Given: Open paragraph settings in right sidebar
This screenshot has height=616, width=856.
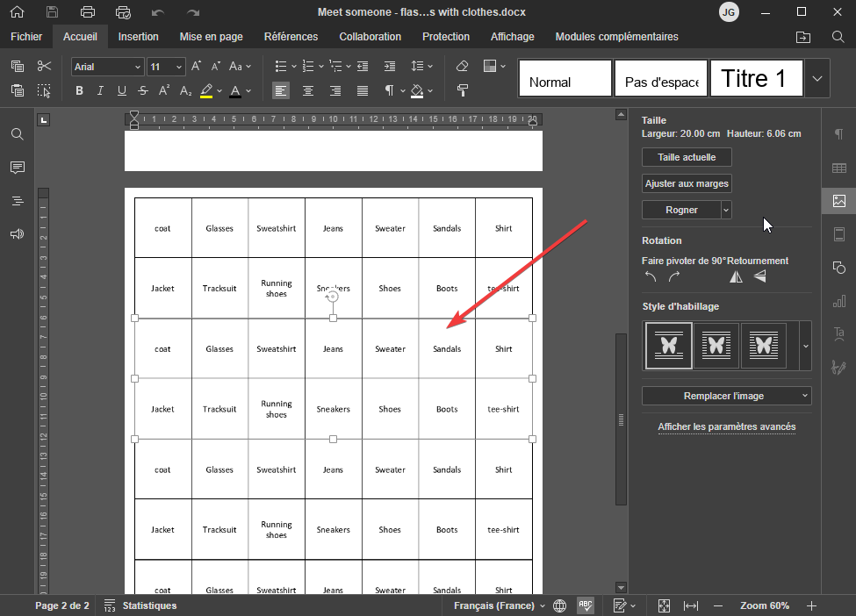Looking at the screenshot, I should click(x=839, y=134).
